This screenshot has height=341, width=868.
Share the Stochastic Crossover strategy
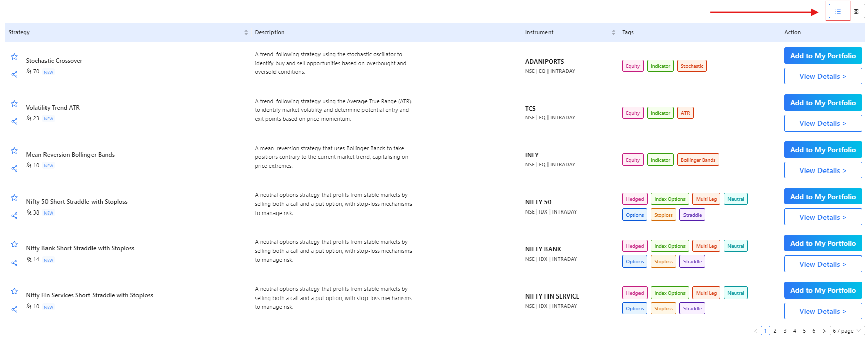coord(14,74)
